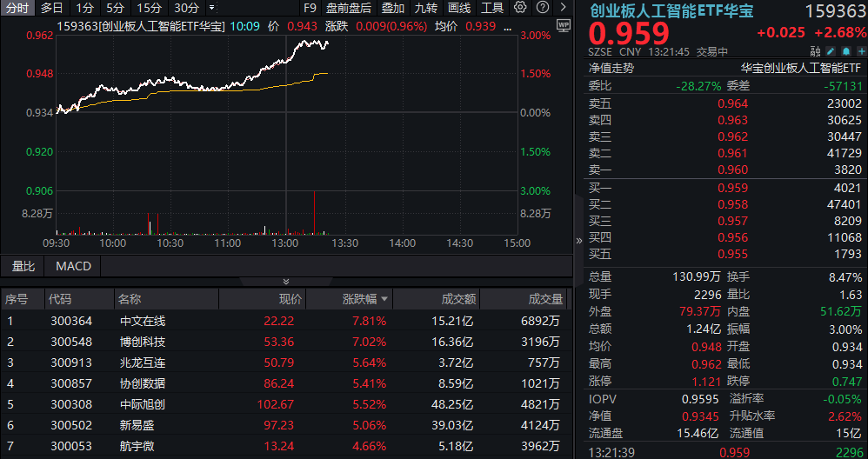Add stock to watchlist with plus icon
The width and height of the screenshot is (868, 459).
[859, 51]
